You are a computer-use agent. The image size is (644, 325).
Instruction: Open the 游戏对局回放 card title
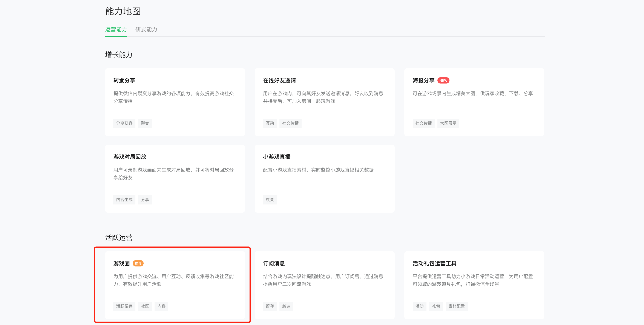point(130,157)
